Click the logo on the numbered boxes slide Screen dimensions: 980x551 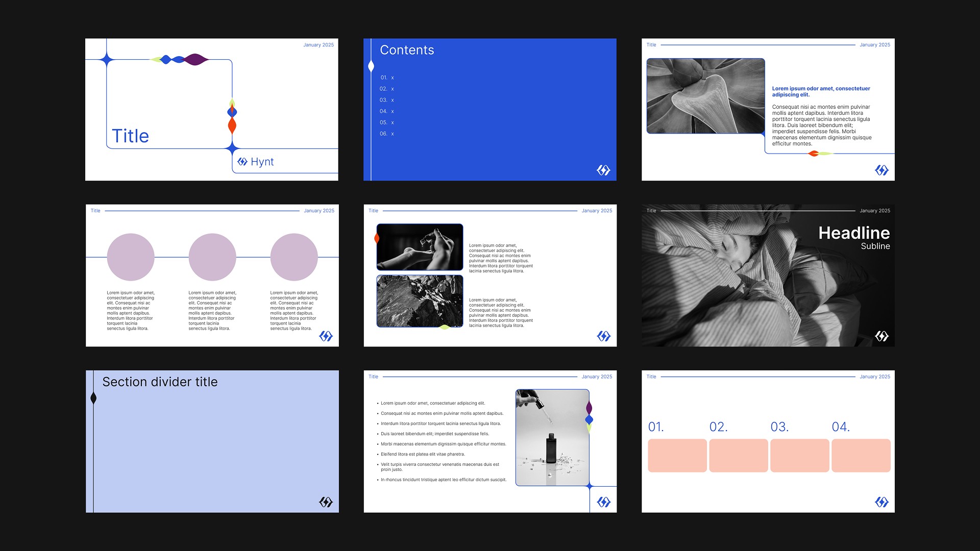point(881,502)
